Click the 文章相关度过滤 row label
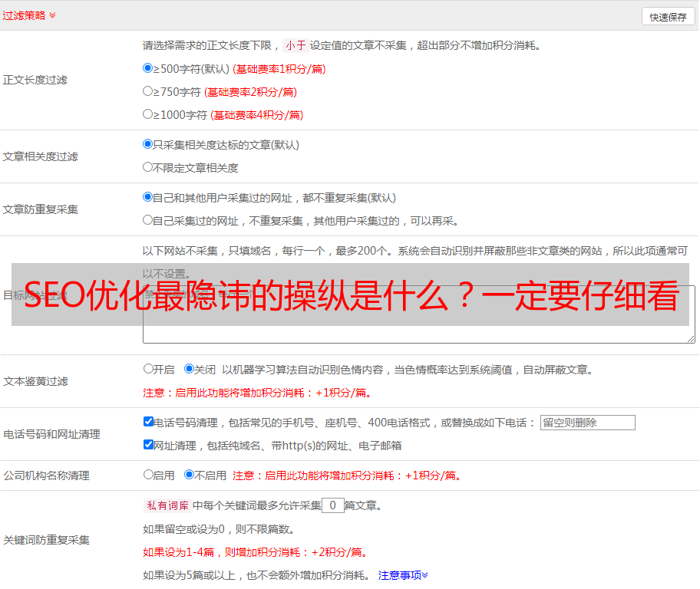700x589 pixels. (40, 156)
